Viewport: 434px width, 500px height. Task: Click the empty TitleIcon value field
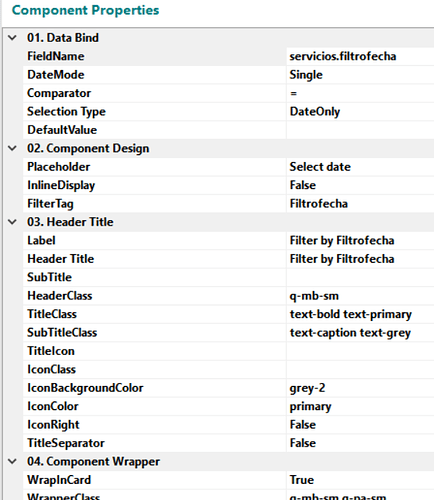click(x=360, y=351)
